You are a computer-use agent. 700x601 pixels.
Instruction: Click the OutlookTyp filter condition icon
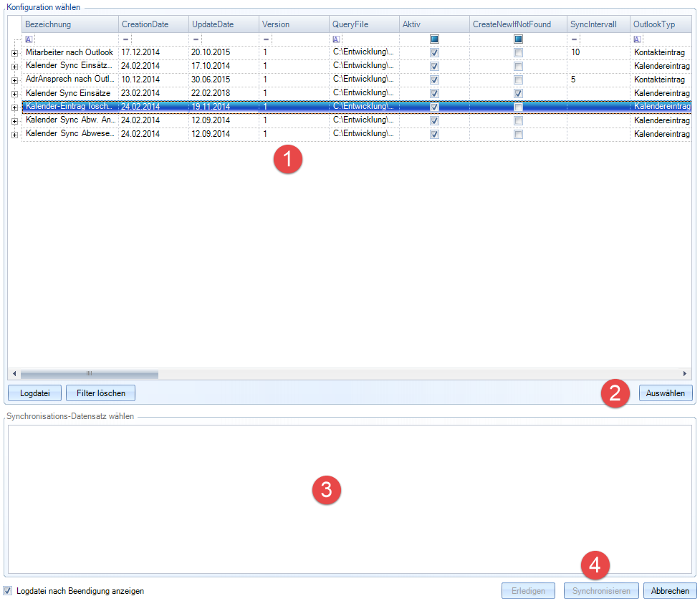638,39
